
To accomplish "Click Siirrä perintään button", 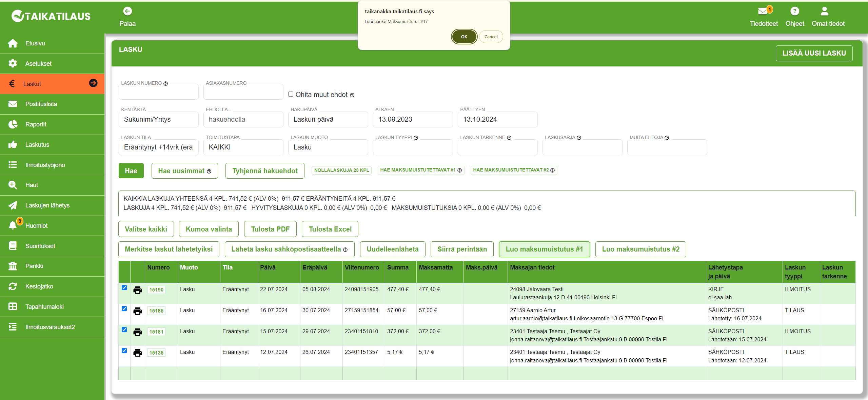I will (x=462, y=249).
